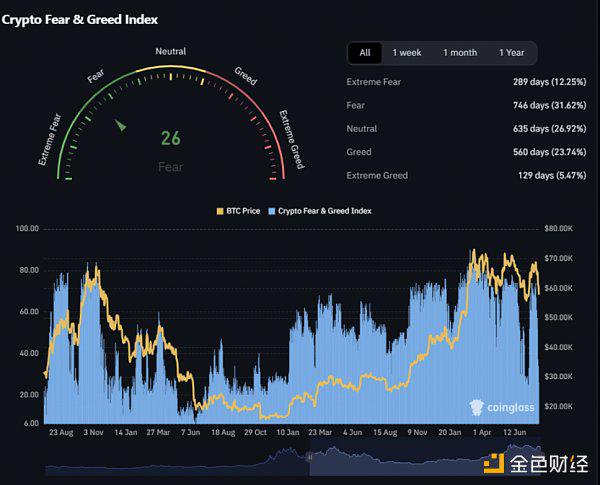Image resolution: width=600 pixels, height=485 pixels.
Task: Click the blue Fear & Greed legend swatch
Action: (271, 212)
